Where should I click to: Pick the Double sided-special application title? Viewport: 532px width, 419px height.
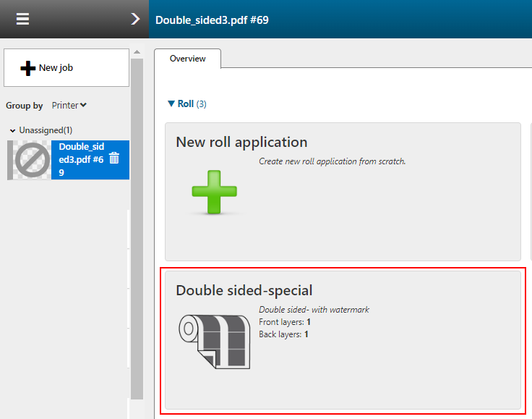pos(244,290)
